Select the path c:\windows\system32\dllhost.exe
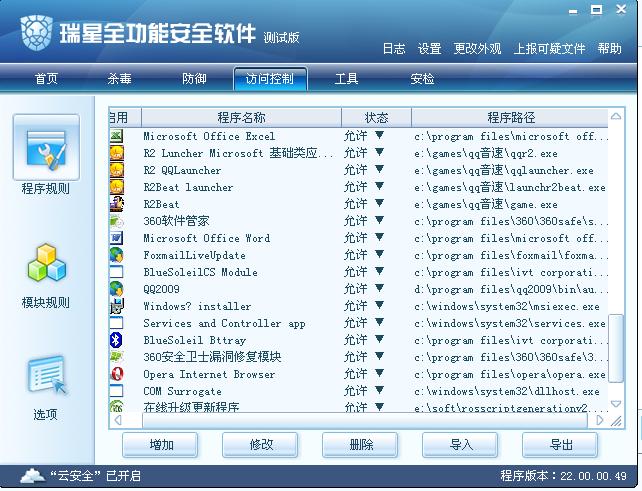This screenshot has width=642, height=491. [x=507, y=391]
